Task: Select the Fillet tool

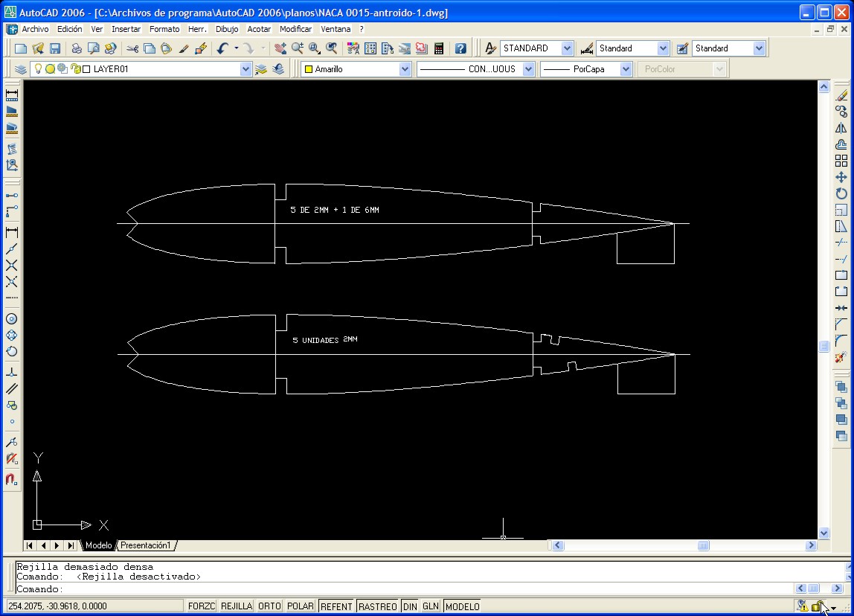Action: point(841,341)
